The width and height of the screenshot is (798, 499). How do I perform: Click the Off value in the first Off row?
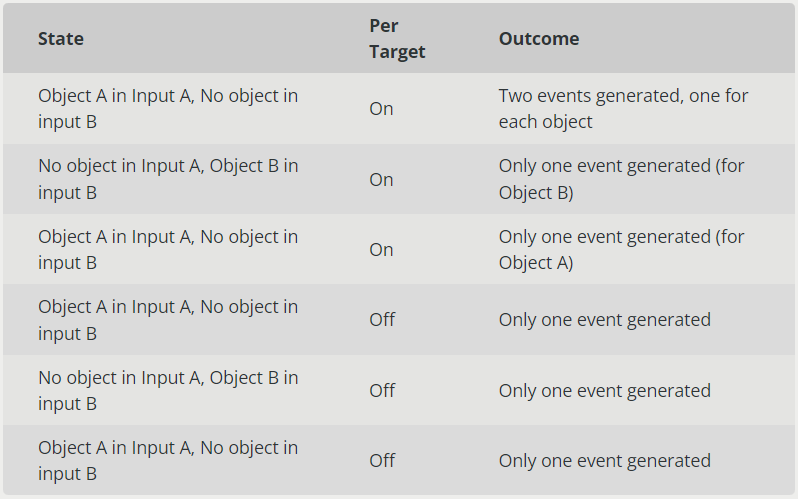point(382,320)
